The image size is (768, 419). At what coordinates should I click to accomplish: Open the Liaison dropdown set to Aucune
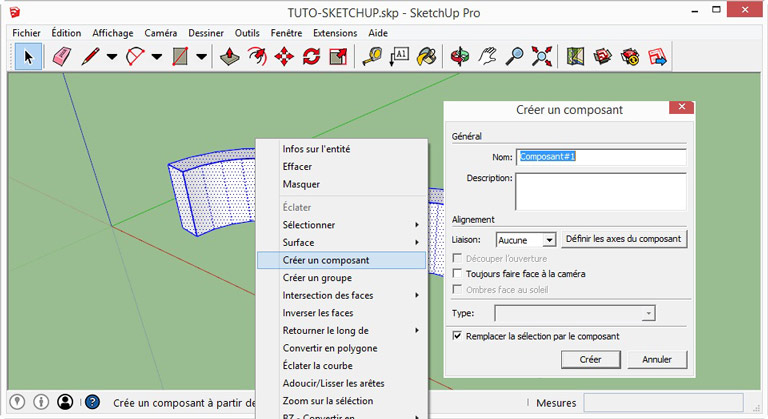526,240
